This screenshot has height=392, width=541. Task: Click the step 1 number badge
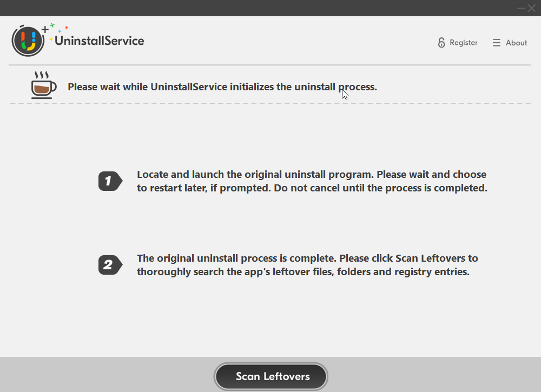[x=110, y=181]
